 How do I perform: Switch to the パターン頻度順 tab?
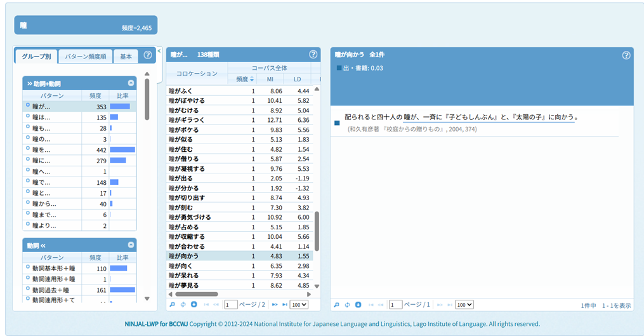(86, 57)
